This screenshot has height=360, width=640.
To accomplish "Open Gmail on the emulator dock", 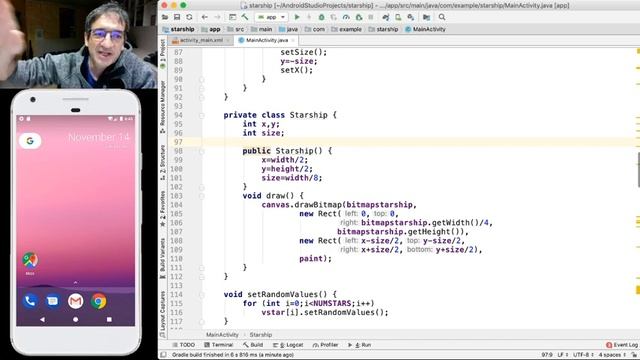I will click(x=76, y=301).
